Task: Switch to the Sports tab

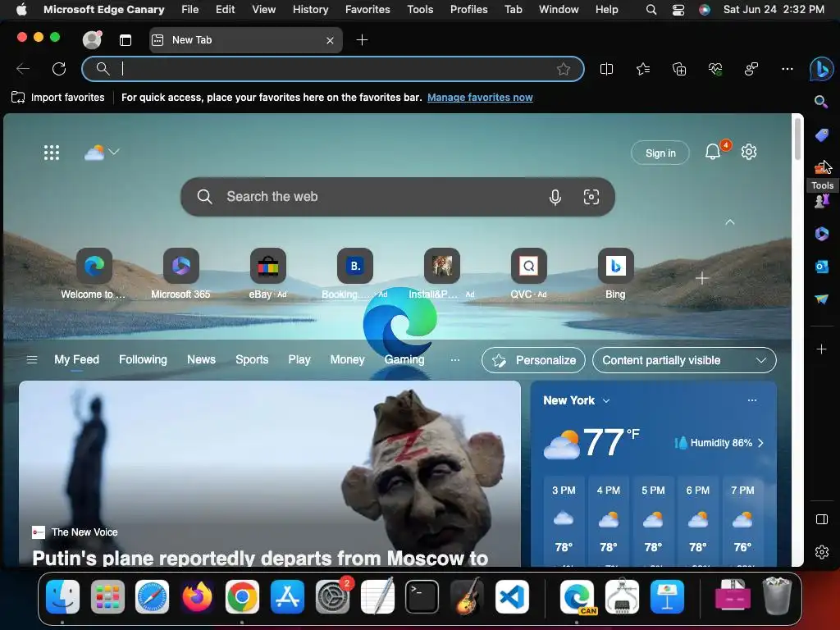Action: (x=252, y=360)
